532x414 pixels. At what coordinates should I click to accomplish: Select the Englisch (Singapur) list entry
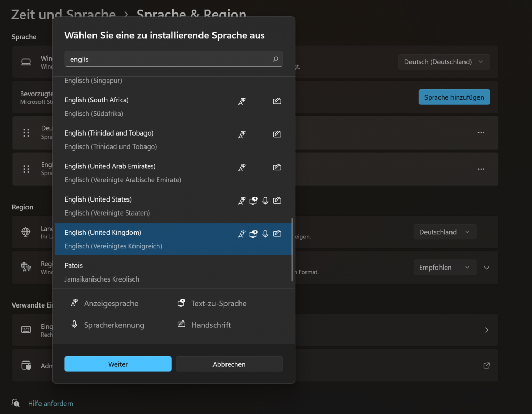[173, 82]
